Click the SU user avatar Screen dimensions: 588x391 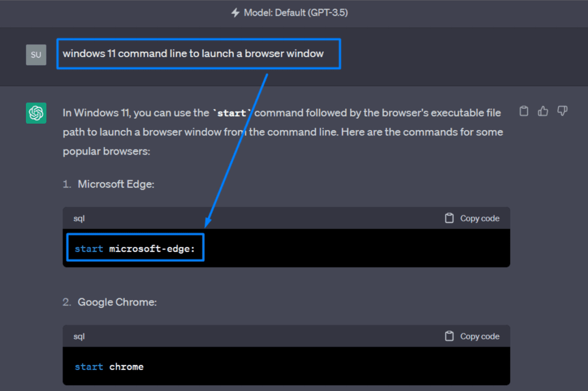(x=36, y=55)
